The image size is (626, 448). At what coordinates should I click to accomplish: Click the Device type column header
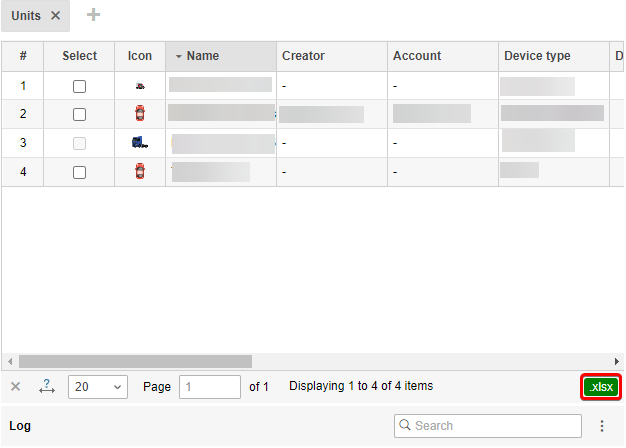pyautogui.click(x=554, y=56)
